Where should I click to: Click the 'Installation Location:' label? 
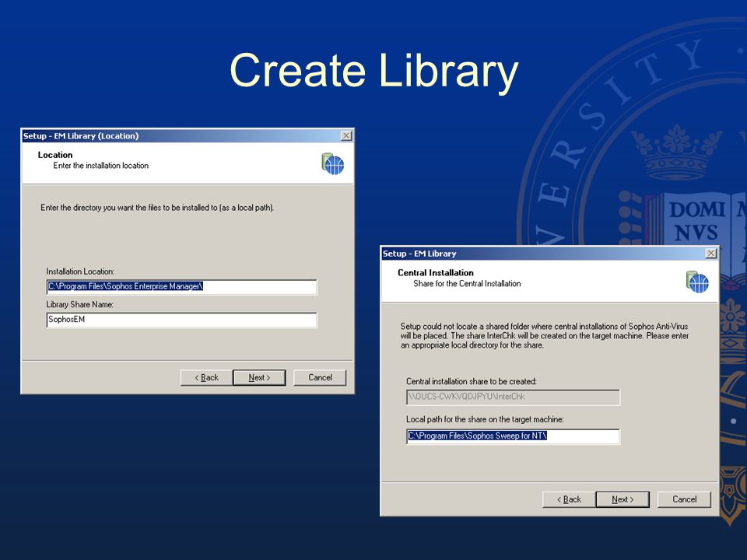coord(80,271)
